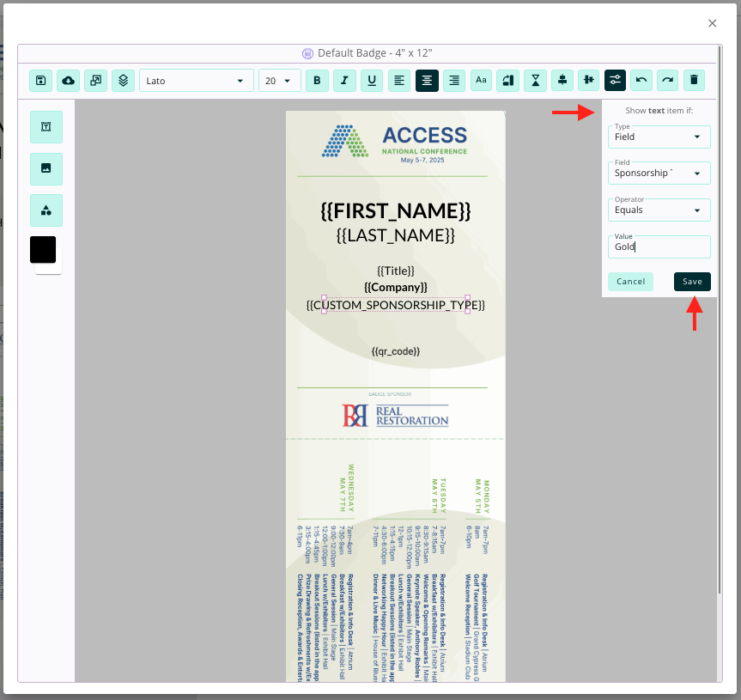The image size is (741, 700).
Task: Click the ACCESS National Conference logo
Action: (x=395, y=143)
